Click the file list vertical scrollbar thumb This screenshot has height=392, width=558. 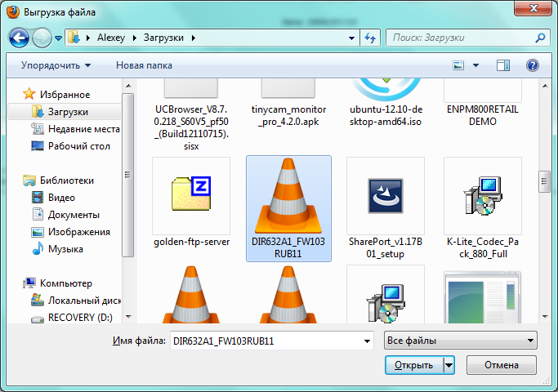(x=542, y=180)
